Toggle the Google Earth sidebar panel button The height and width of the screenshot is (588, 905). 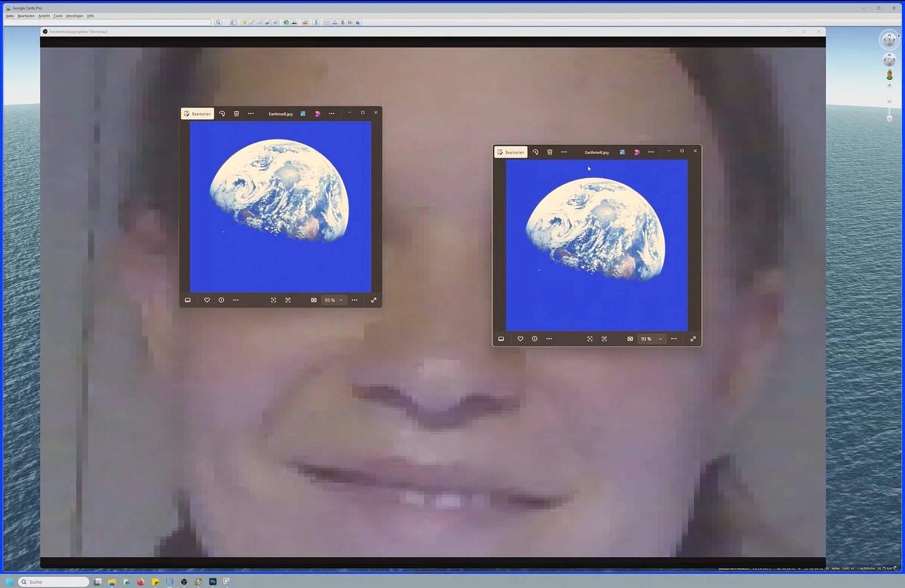tap(233, 23)
